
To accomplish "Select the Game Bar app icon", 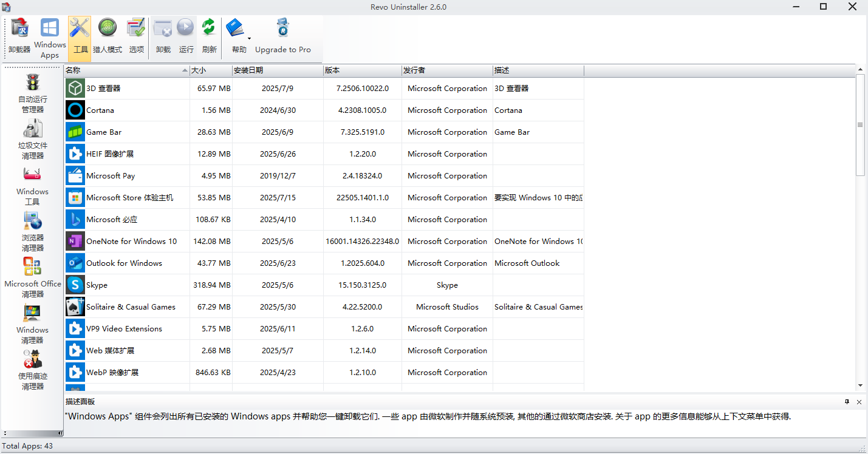I will pos(75,132).
